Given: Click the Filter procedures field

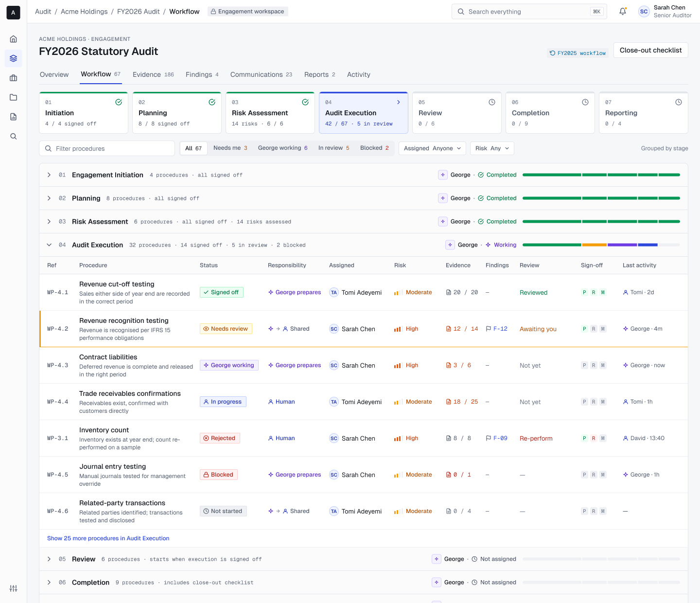Looking at the screenshot, I should click(x=107, y=148).
